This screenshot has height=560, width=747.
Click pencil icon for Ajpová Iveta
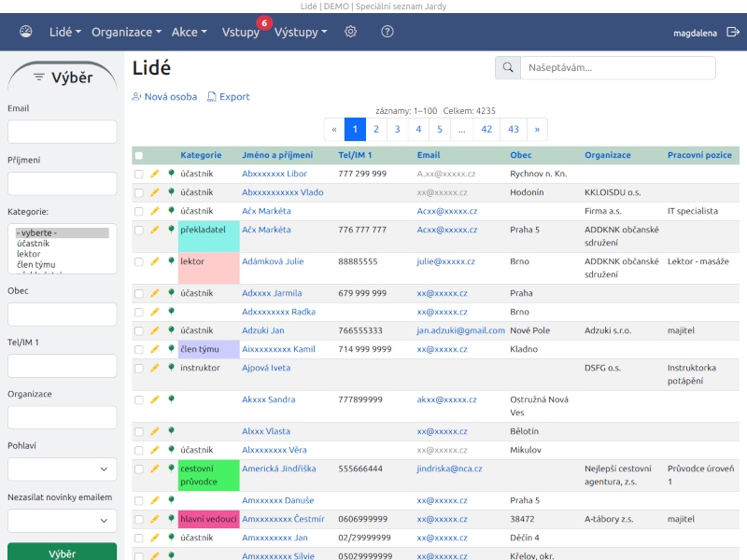[155, 368]
